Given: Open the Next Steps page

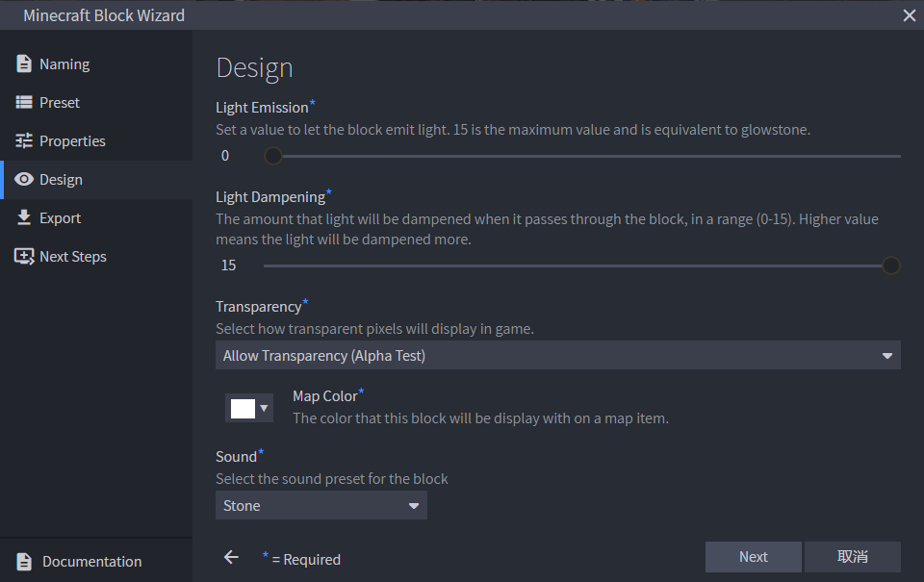Looking at the screenshot, I should click(x=96, y=256).
